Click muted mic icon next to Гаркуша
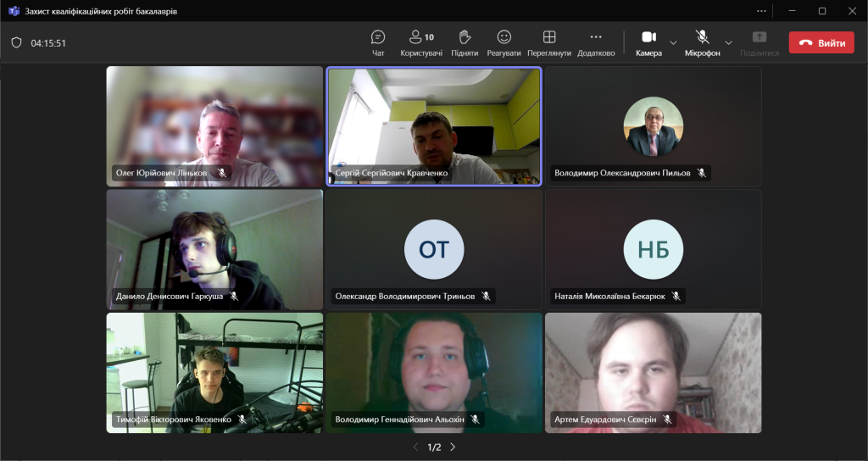This screenshot has height=461, width=868. (234, 296)
